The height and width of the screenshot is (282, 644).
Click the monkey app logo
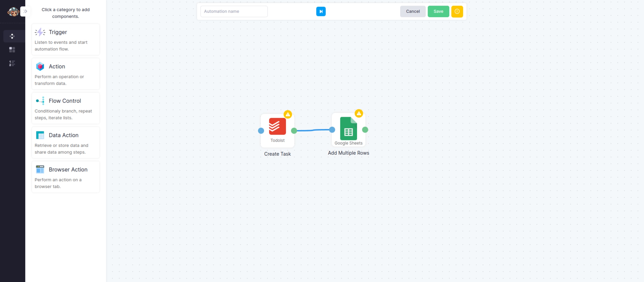pyautogui.click(x=13, y=12)
